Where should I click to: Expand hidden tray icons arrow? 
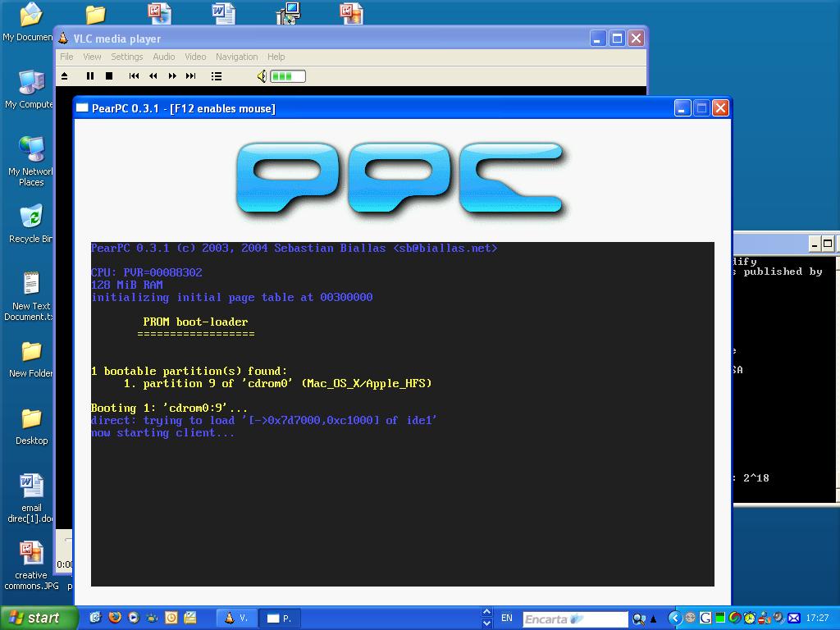pyautogui.click(x=674, y=619)
